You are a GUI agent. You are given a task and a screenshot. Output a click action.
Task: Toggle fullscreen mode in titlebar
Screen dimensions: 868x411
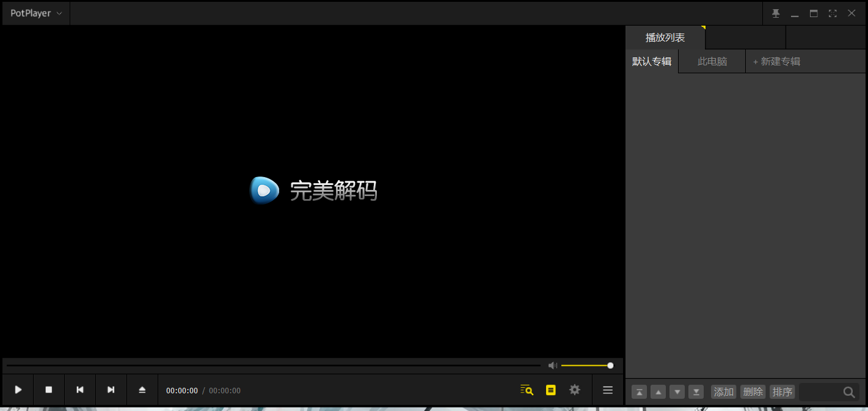[x=832, y=12]
